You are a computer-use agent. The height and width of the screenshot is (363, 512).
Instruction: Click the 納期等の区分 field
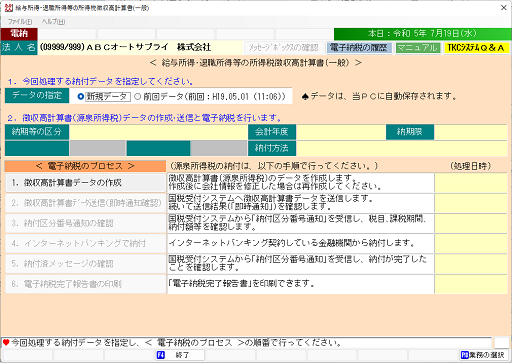(158, 132)
